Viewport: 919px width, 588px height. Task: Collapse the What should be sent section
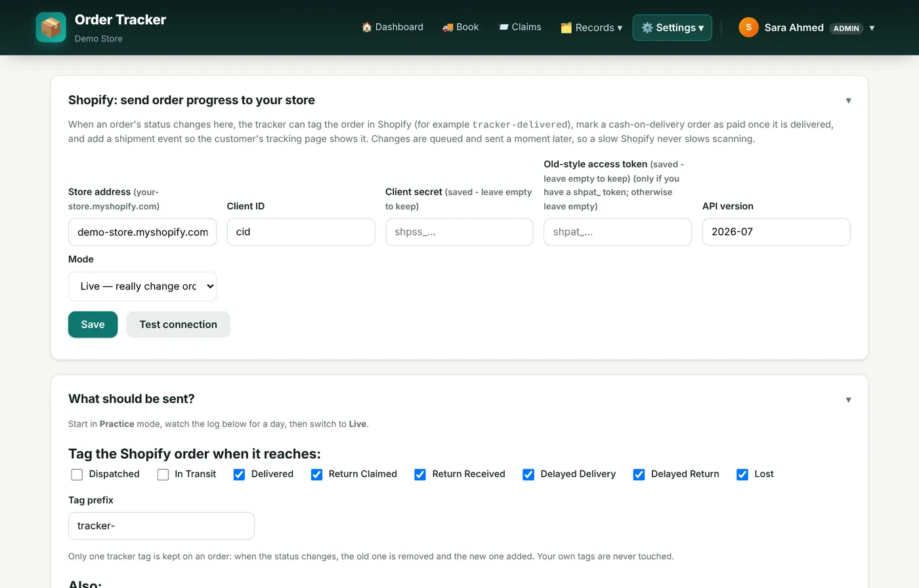point(848,400)
